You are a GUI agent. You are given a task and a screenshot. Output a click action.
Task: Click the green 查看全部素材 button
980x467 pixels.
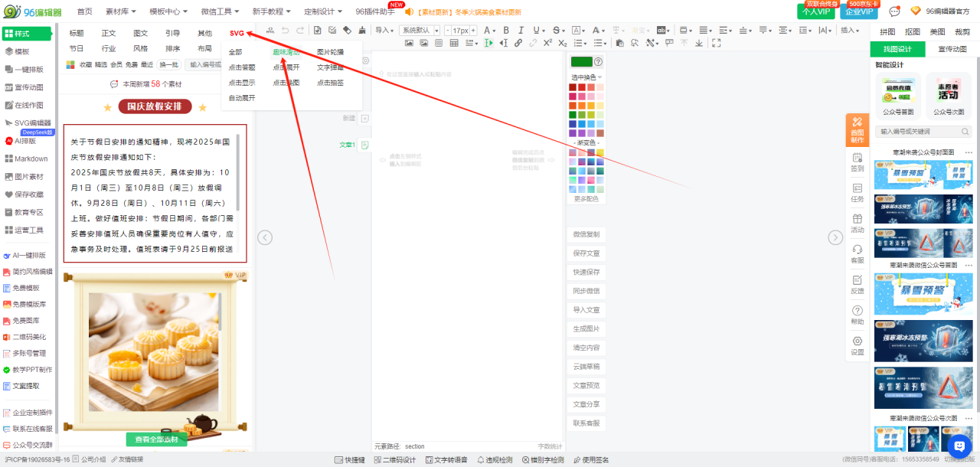pos(156,439)
